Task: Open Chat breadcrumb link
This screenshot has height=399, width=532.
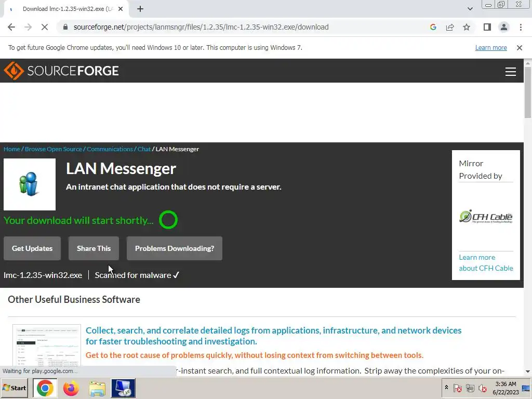Action: coord(144,149)
